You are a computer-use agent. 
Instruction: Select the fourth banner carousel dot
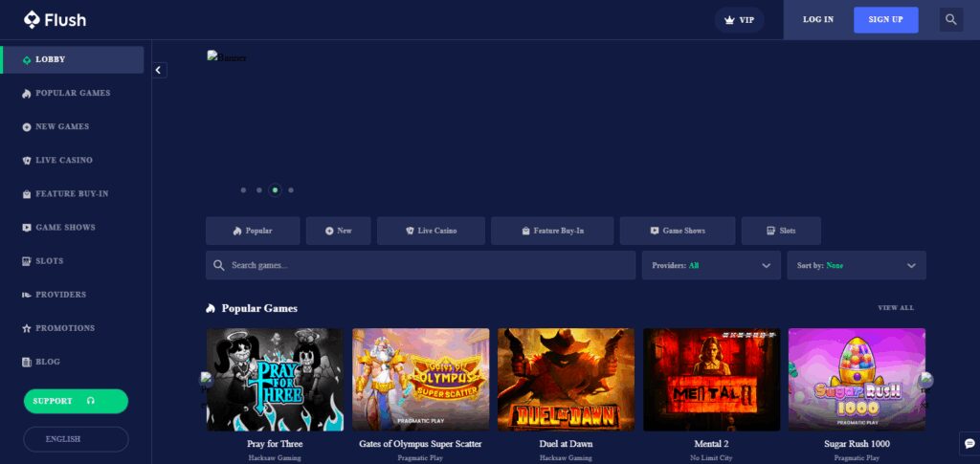click(291, 189)
